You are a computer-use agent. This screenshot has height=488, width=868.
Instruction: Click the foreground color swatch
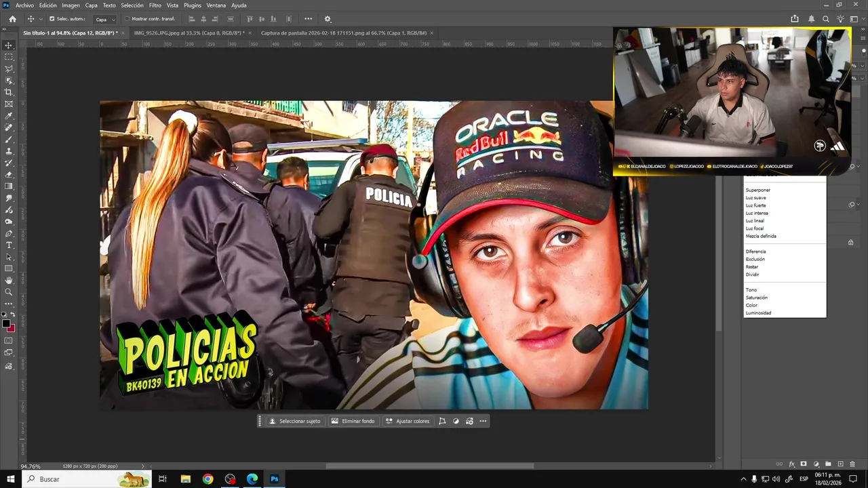click(6, 323)
